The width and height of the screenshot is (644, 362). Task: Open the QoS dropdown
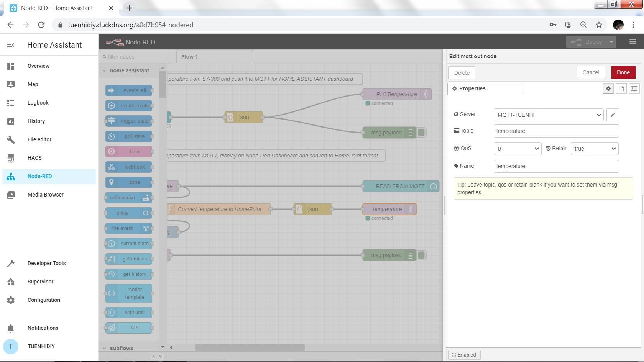(517, 149)
